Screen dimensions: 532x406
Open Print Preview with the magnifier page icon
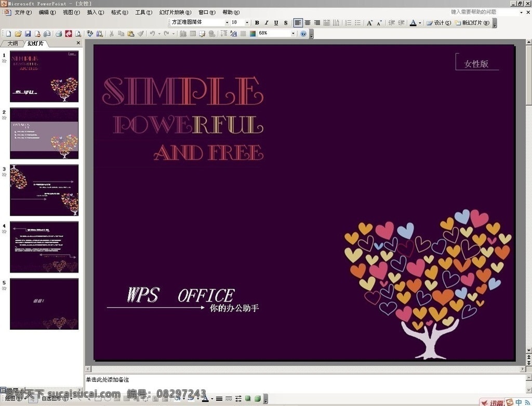pyautogui.click(x=78, y=34)
